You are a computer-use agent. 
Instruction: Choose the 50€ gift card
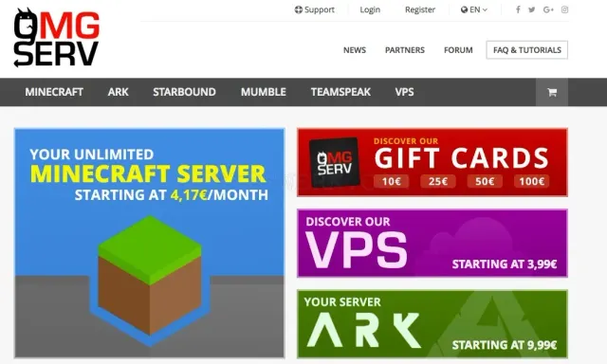pos(485,181)
